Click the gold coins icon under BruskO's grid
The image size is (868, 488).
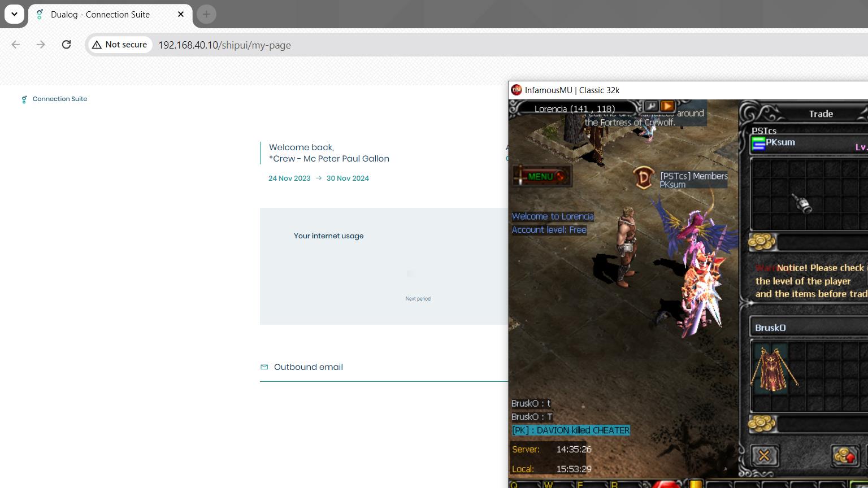(x=762, y=423)
